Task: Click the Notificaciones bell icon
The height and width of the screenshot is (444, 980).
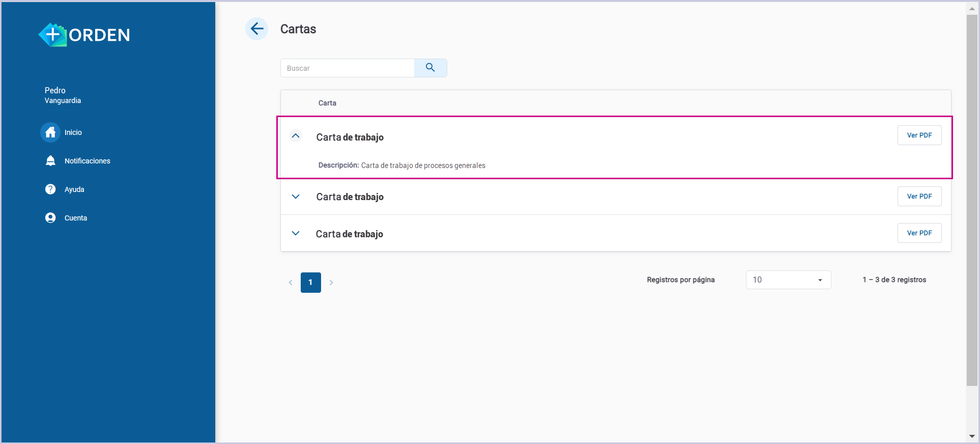Action: tap(50, 161)
